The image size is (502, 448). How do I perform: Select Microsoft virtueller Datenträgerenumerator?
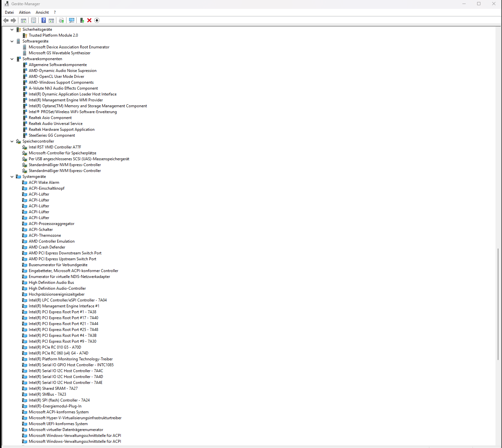pyautogui.click(x=66, y=430)
